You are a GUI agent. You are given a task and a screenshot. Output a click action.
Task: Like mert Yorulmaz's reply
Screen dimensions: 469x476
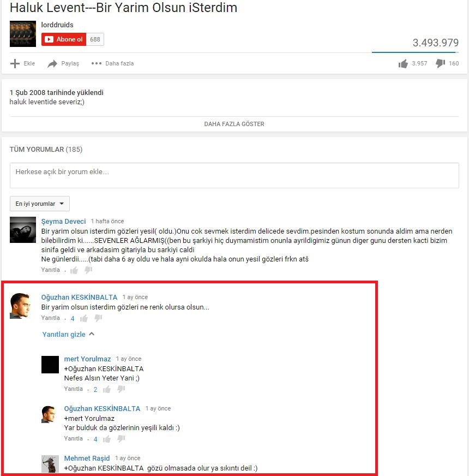106,389
